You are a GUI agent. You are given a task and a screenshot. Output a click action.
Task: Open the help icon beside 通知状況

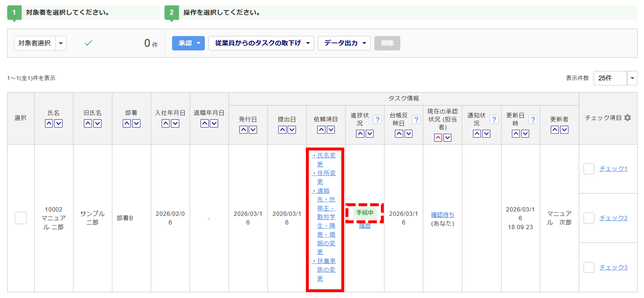click(494, 120)
